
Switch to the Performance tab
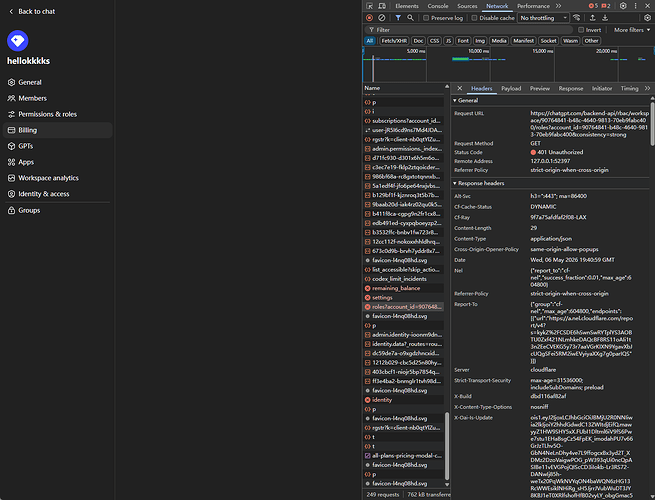[533, 6]
